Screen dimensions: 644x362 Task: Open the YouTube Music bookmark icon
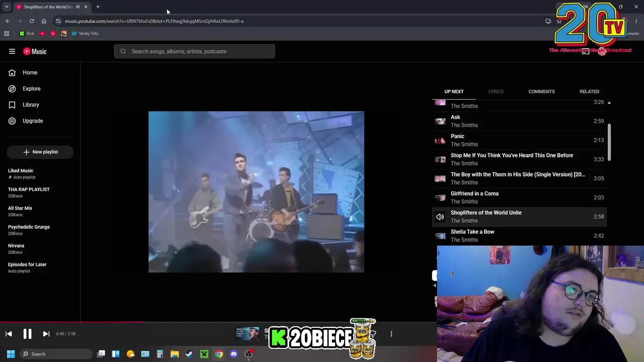coord(53,34)
